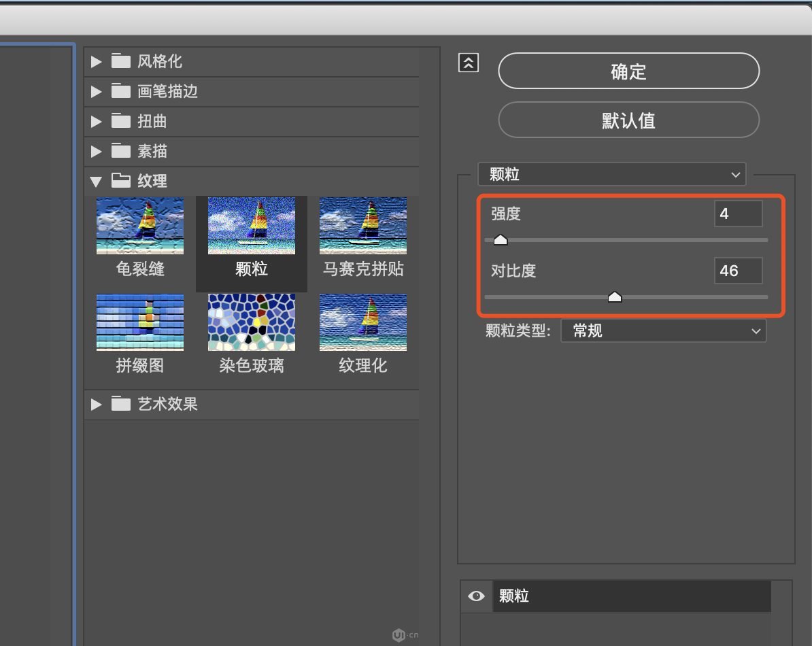Open the 颗粒 filter selection dropdown

[x=612, y=175]
